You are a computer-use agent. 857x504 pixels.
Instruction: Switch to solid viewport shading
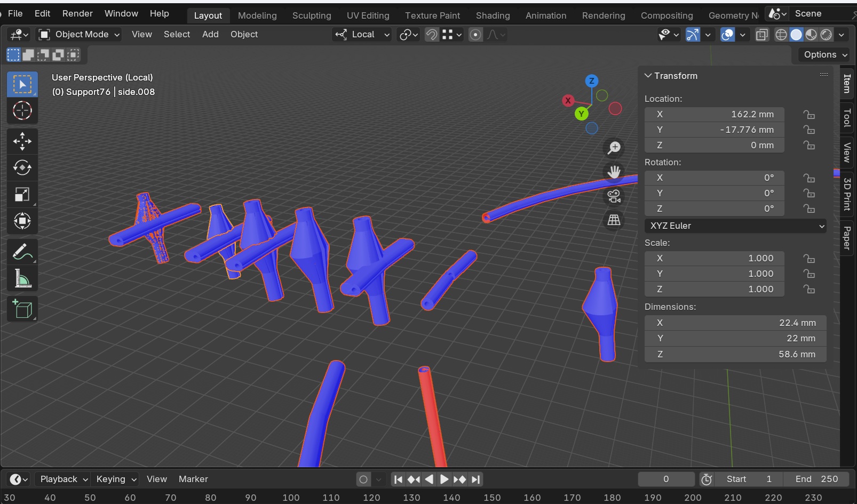tap(796, 35)
